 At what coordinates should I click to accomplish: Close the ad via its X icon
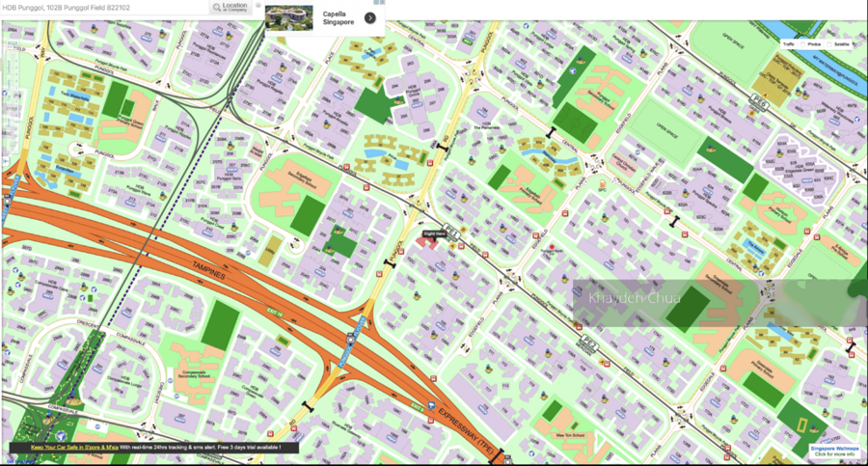382,3
